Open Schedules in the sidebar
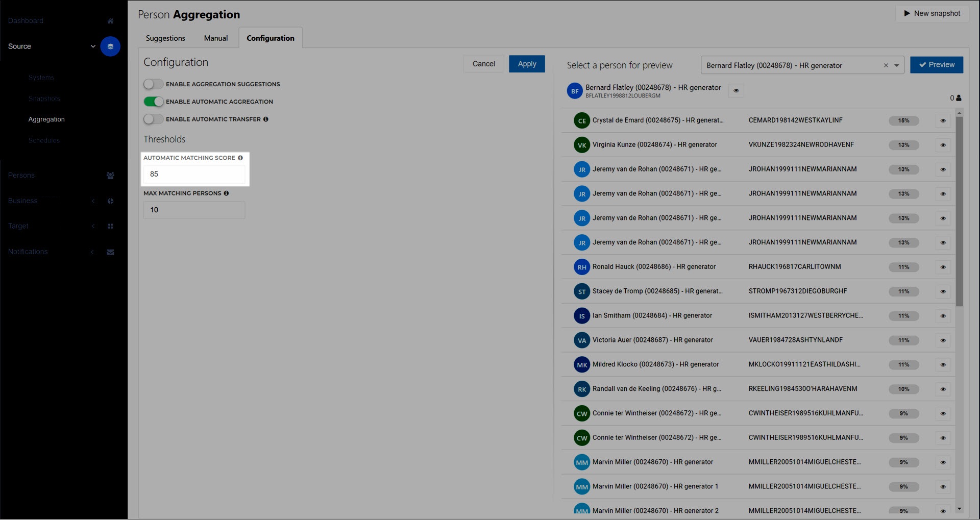 [x=44, y=141]
